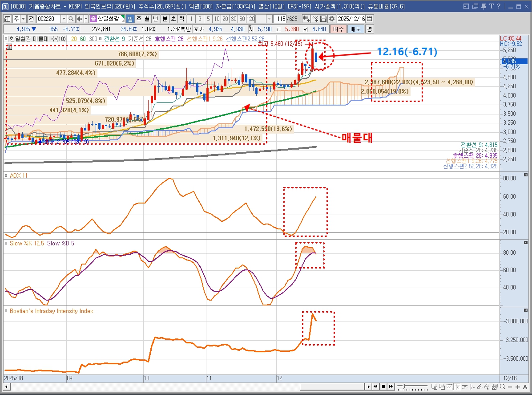Viewport: 532px width, 395px height.
Task: Close the ADX 11 indicator panel
Action: point(526,175)
